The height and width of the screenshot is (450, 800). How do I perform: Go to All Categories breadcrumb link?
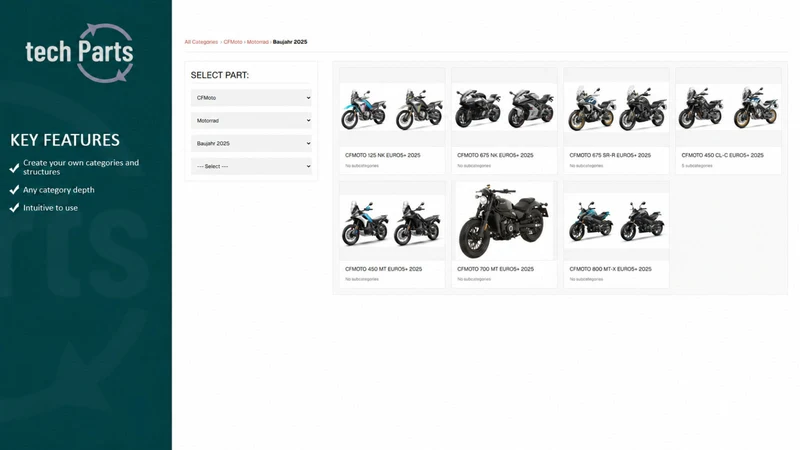[201, 42]
